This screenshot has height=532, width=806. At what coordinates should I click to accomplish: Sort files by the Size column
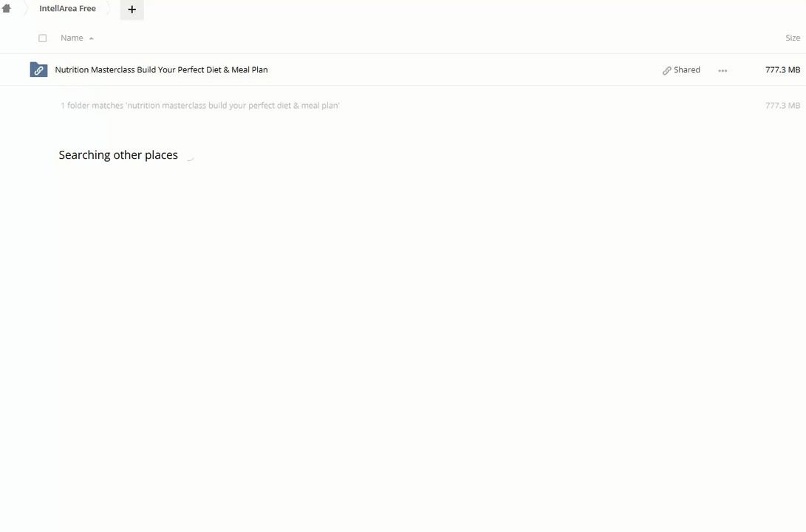click(792, 38)
